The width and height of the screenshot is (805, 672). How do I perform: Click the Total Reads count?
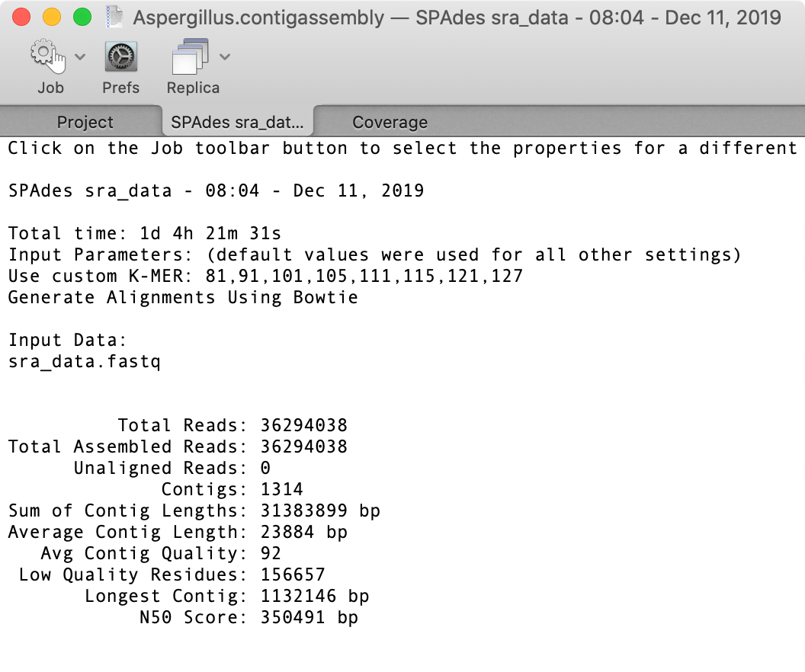(x=304, y=425)
